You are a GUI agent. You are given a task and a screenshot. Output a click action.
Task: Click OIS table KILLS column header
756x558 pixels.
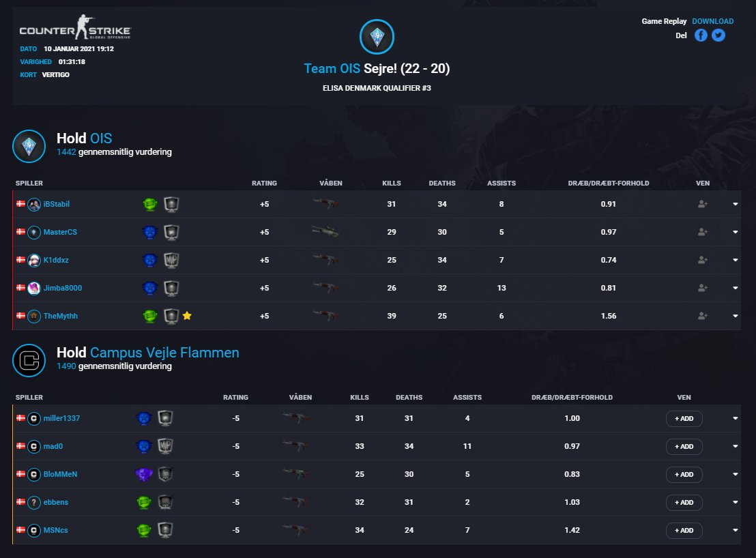coord(392,183)
